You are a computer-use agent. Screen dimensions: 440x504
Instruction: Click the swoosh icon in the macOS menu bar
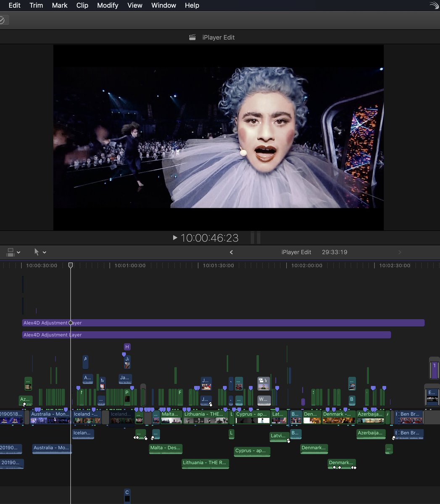point(434,5)
